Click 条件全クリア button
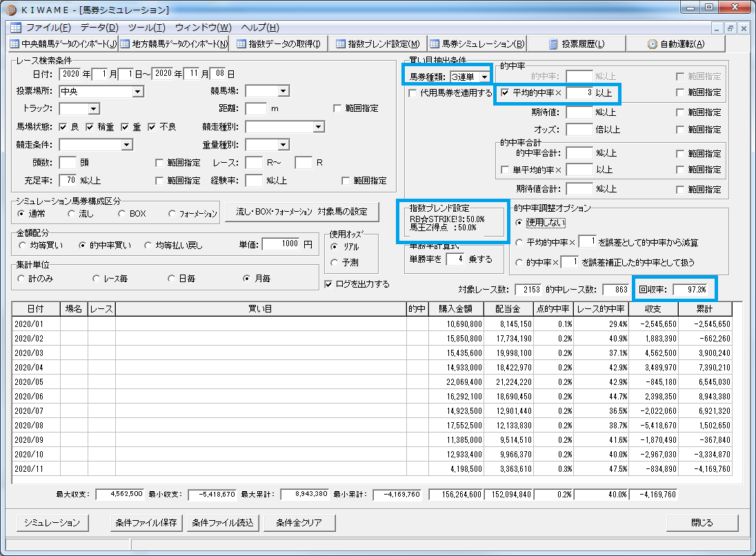The image size is (756, 556). tap(299, 523)
